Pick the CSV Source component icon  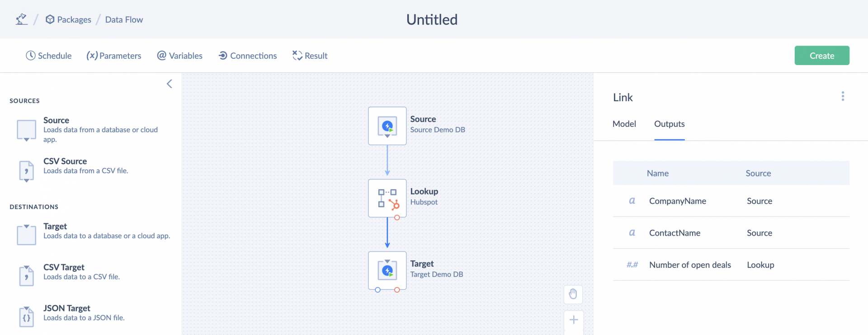[x=26, y=171]
